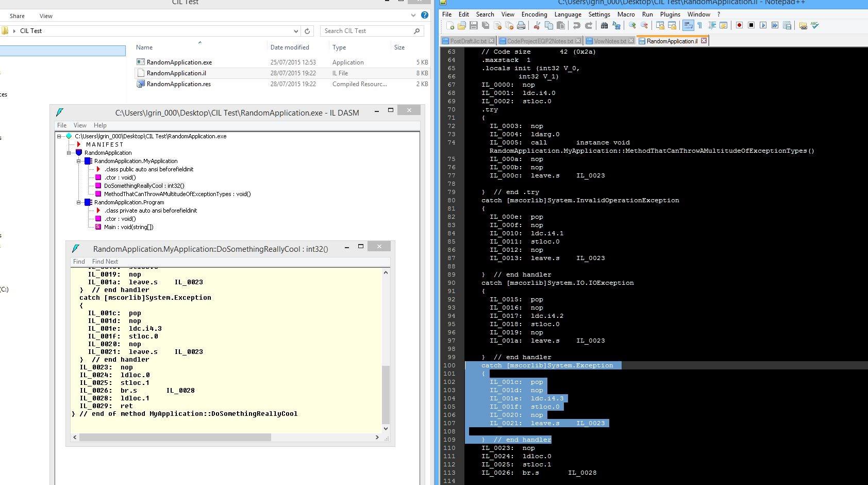Image resolution: width=868 pixels, height=485 pixels.
Task: Click the Cut scissors icon
Action: pyautogui.click(x=537, y=25)
